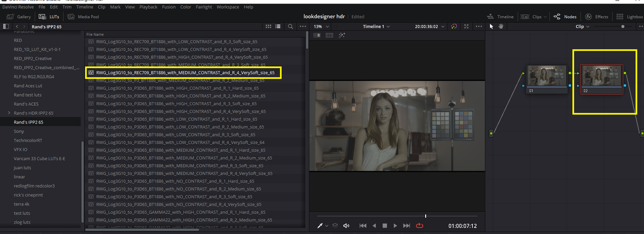This screenshot has height=234, width=644.
Task: Toggle the red loop playback button
Action: tap(420, 226)
